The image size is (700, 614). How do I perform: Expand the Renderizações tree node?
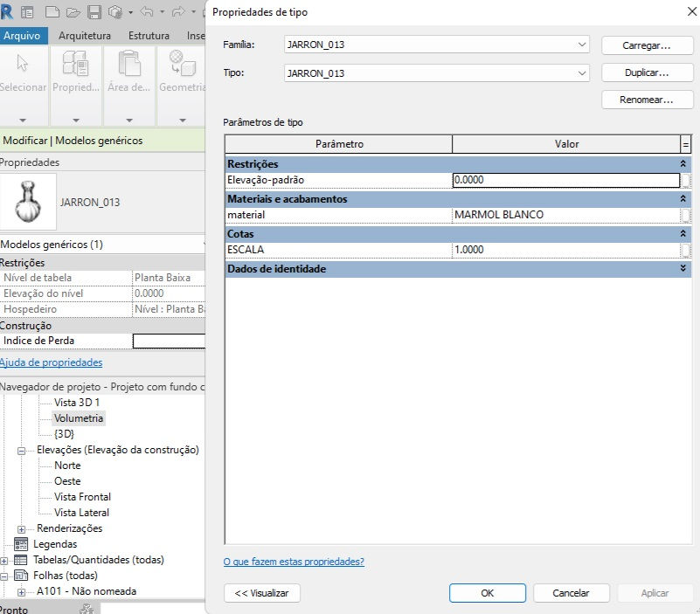point(22,529)
